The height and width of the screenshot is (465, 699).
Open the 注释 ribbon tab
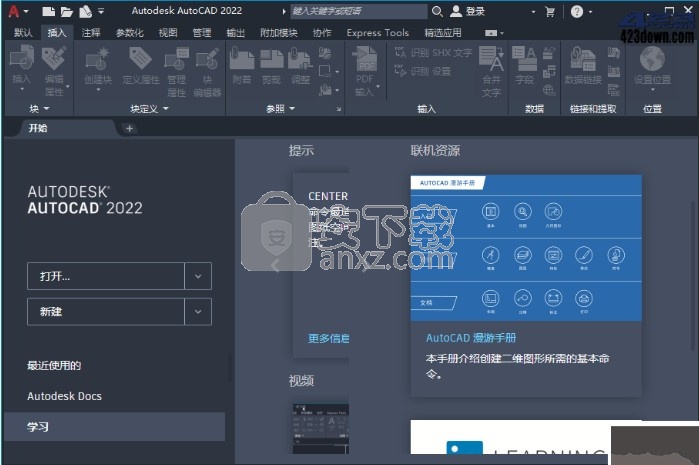pos(91,33)
